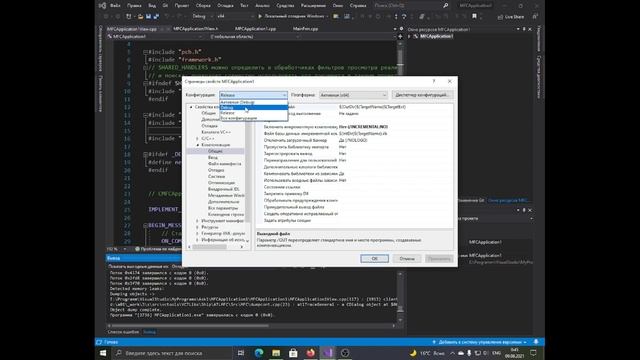Viewport: 640px width, 360px height.
Task: Switch to MFCApplication1.cpp tab
Action: [256, 29]
